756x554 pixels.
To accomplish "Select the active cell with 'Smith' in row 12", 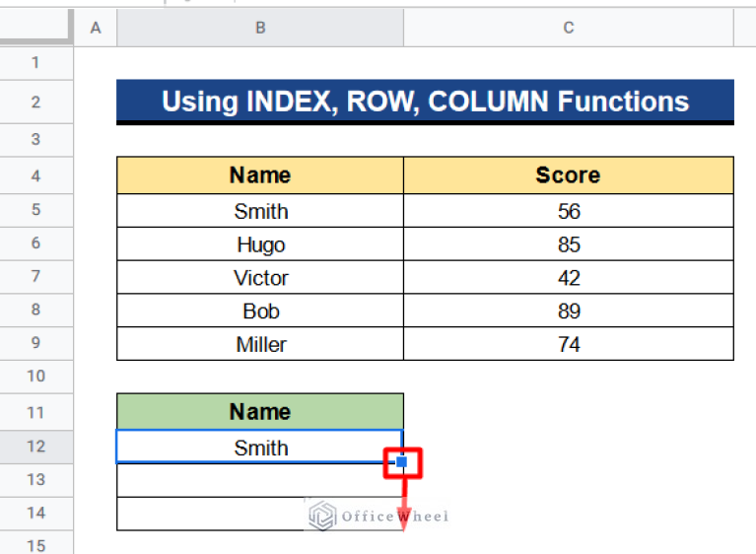I will (x=260, y=448).
